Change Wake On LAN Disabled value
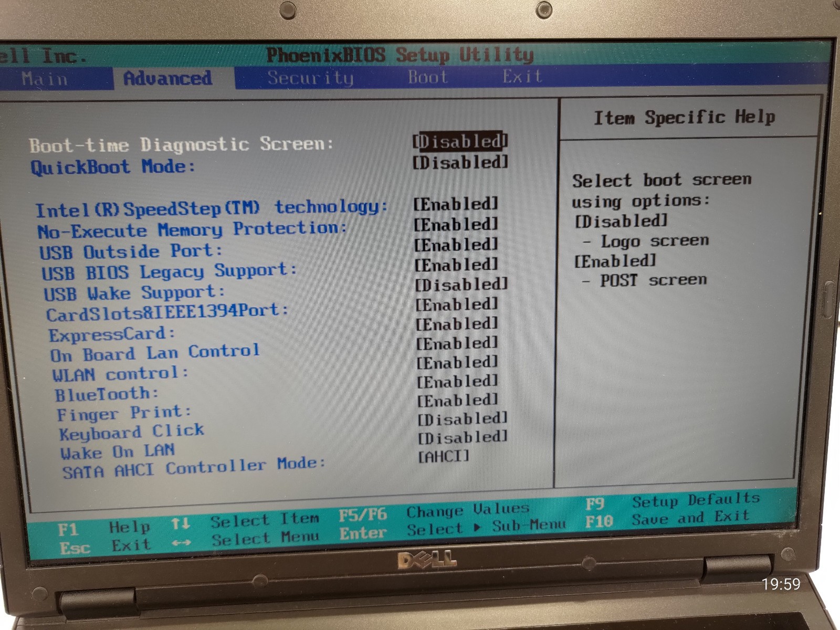The height and width of the screenshot is (630, 840). pyautogui.click(x=463, y=437)
